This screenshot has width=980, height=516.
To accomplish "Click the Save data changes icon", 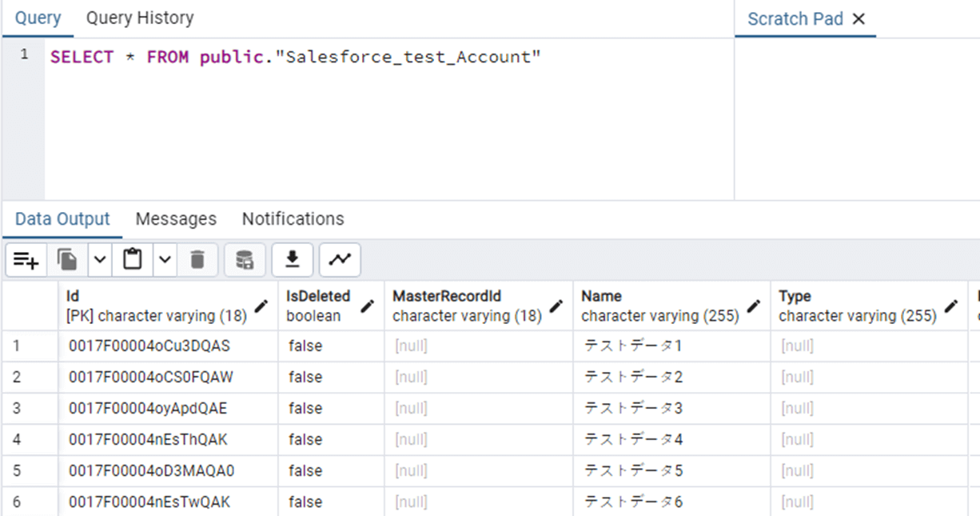I will [x=245, y=259].
